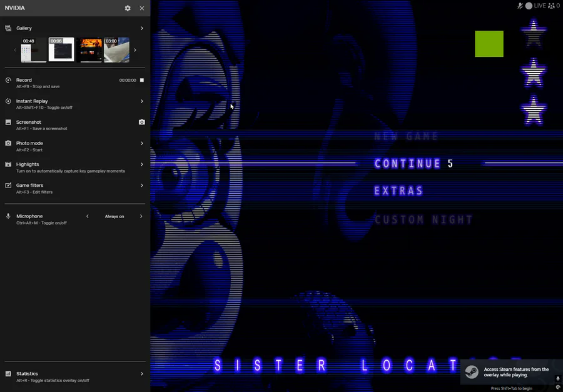Click the Record circle icon
The image size is (563, 392).
click(8, 80)
